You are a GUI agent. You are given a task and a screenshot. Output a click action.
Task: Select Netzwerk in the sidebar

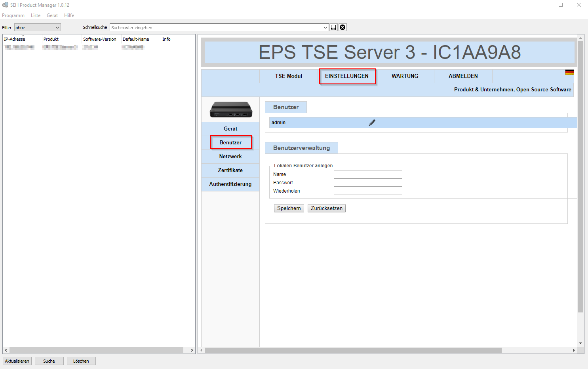(230, 157)
